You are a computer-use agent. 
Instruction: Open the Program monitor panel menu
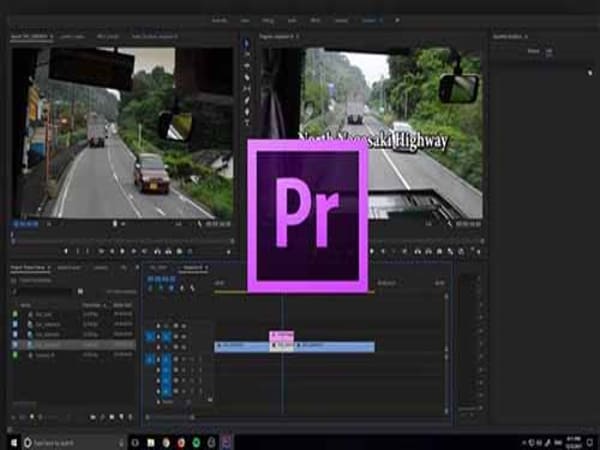point(297,37)
